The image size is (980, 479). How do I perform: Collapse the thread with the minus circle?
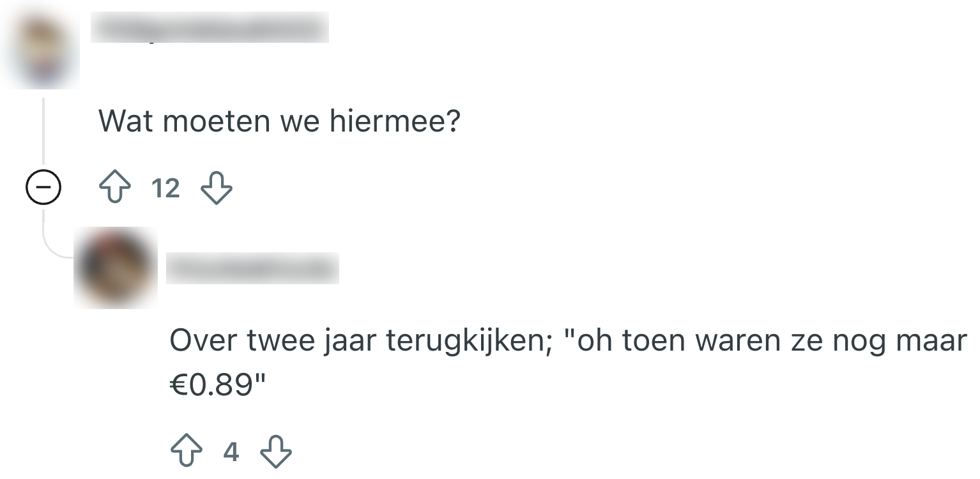coord(43,188)
